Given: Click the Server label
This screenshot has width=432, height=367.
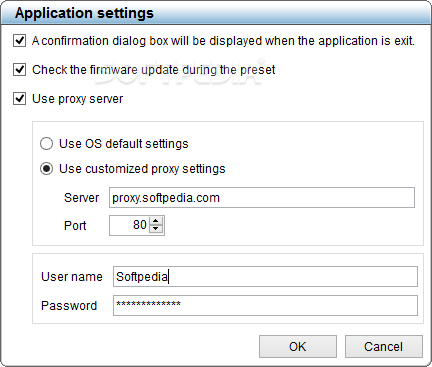Looking at the screenshot, I should click(x=81, y=198).
